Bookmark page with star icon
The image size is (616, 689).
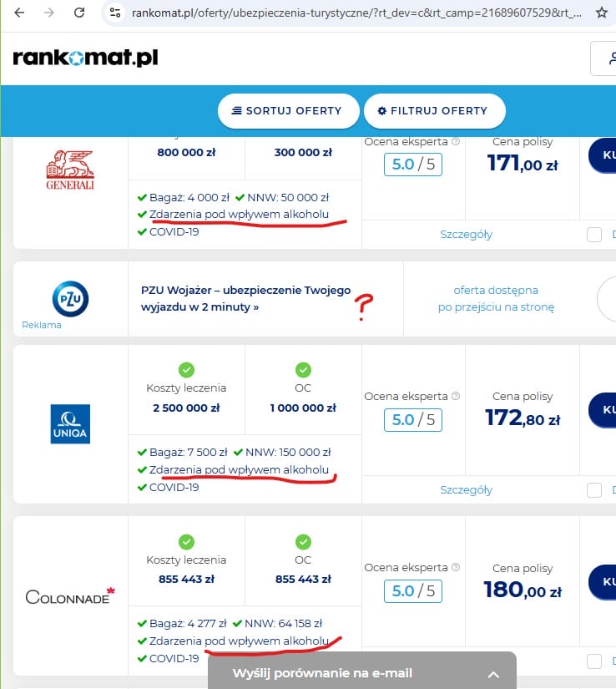tap(602, 13)
